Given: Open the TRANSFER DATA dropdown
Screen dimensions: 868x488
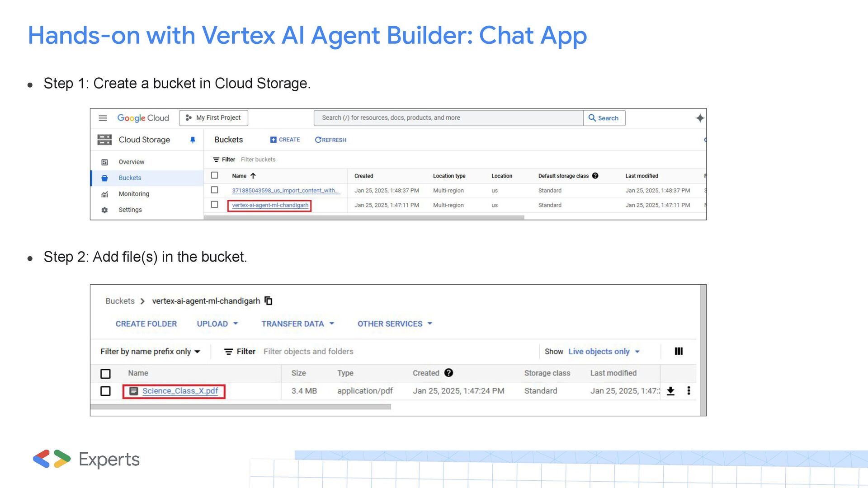Looking at the screenshot, I should click(297, 324).
